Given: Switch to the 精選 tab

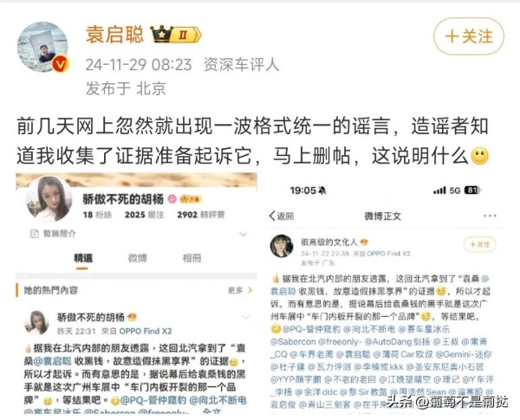Looking at the screenshot, I should tap(83, 259).
